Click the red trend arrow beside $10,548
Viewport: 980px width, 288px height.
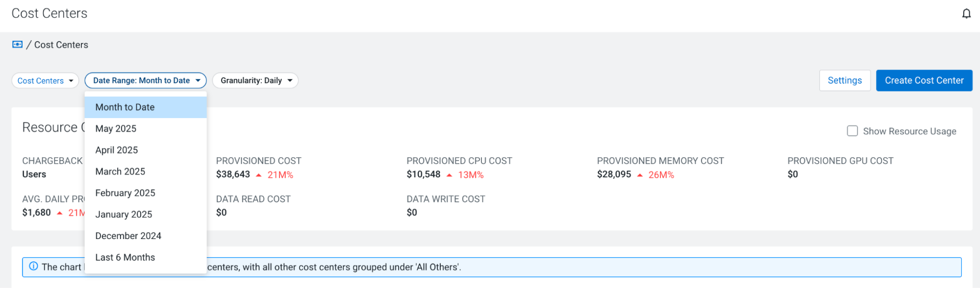(449, 175)
